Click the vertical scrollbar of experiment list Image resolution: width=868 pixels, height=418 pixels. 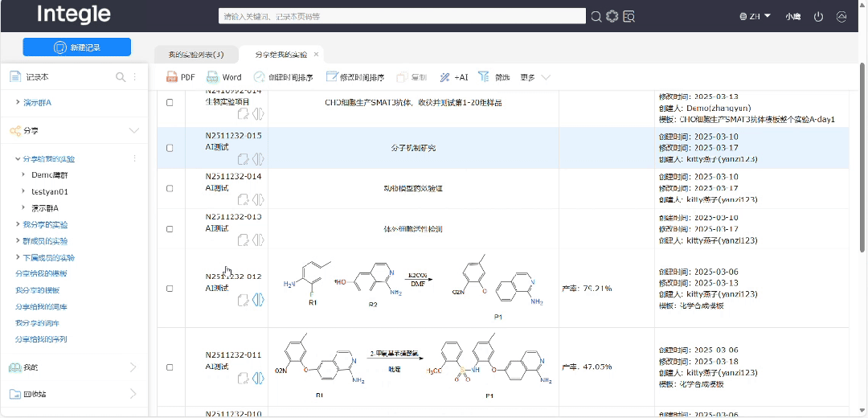pos(863,158)
